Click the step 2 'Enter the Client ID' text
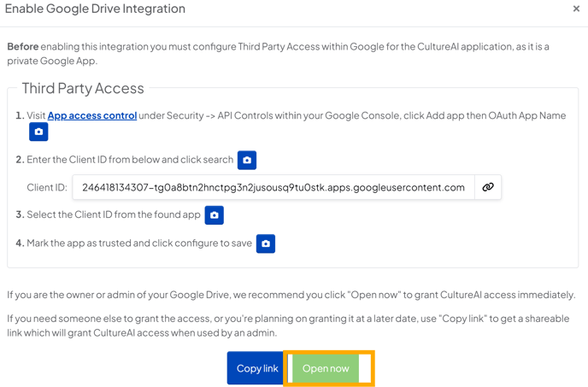Image resolution: width=588 pixels, height=387 pixels. coord(130,160)
